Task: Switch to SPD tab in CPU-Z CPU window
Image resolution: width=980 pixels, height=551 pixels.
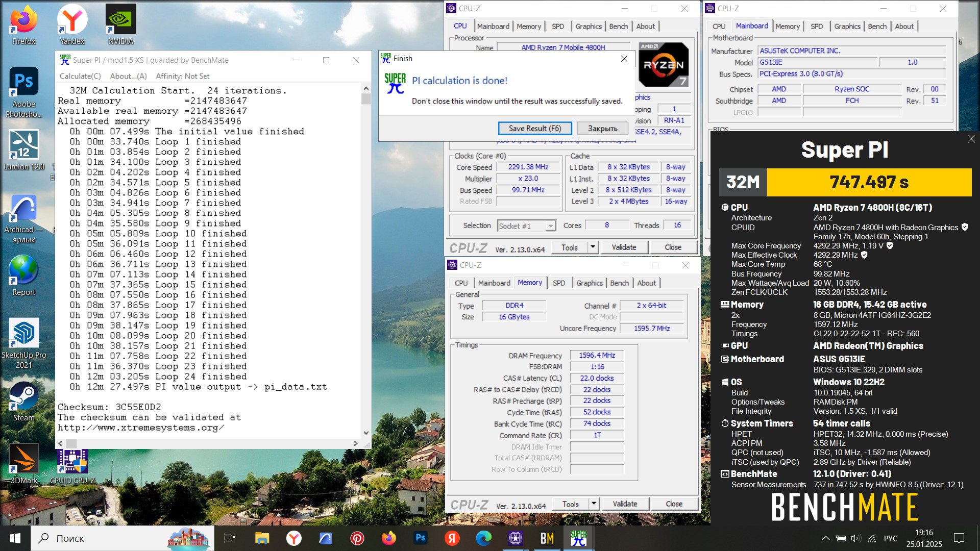Action: tap(558, 27)
